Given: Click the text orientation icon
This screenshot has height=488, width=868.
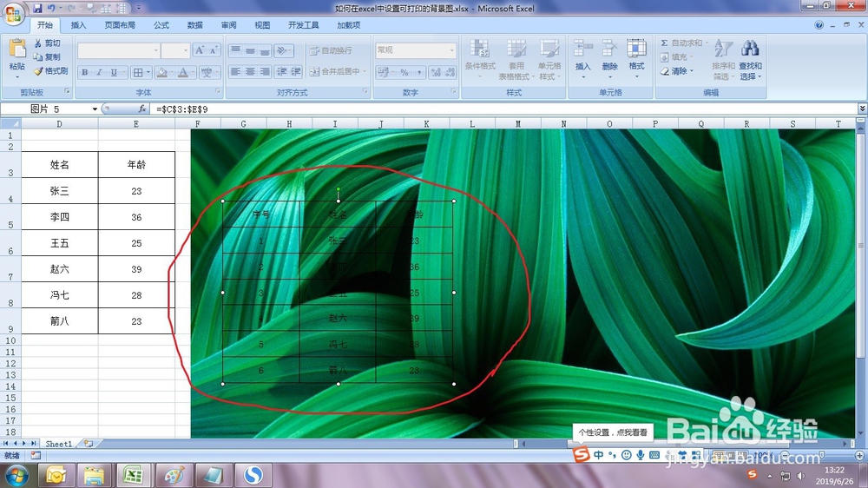Looking at the screenshot, I should click(284, 50).
